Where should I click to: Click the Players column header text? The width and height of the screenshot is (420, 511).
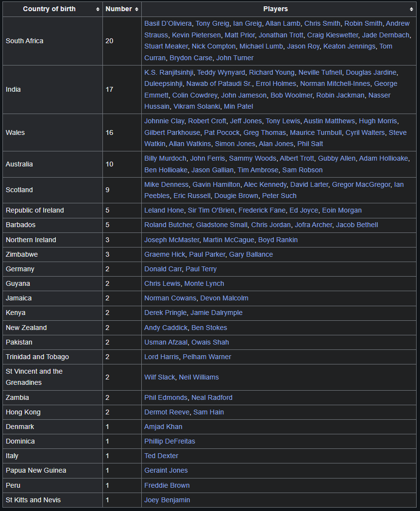tap(275, 9)
